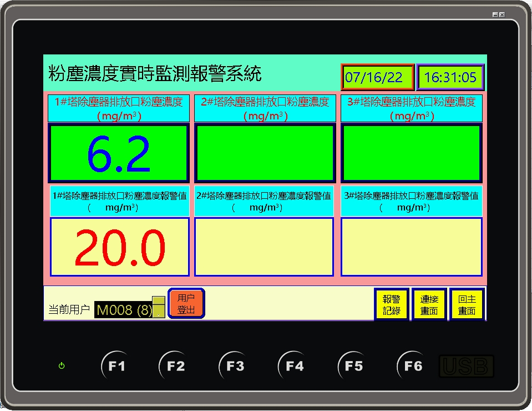
Task: Select the 1# alarm value field showing 20.0
Action: pyautogui.click(x=120, y=247)
